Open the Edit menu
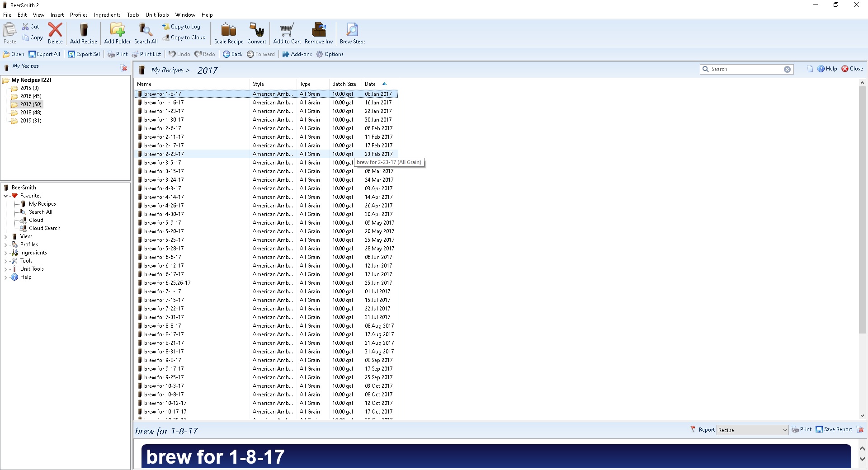868x470 pixels. [x=22, y=15]
